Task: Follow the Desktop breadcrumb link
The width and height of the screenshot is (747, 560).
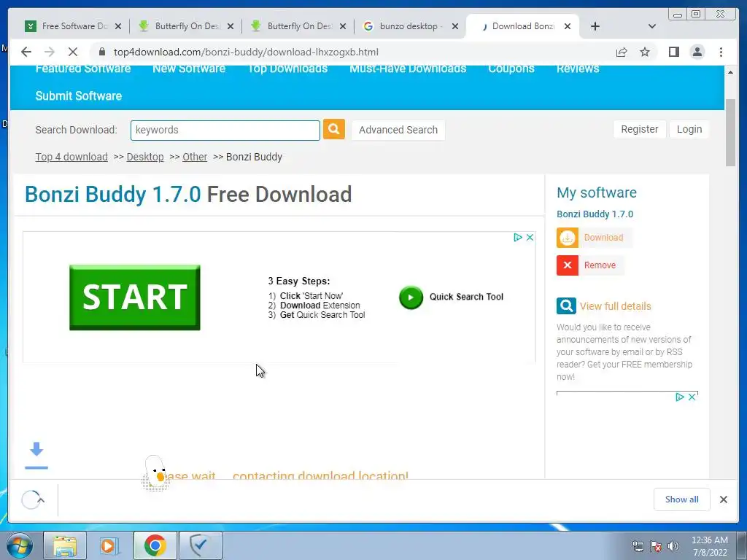Action: tap(145, 157)
